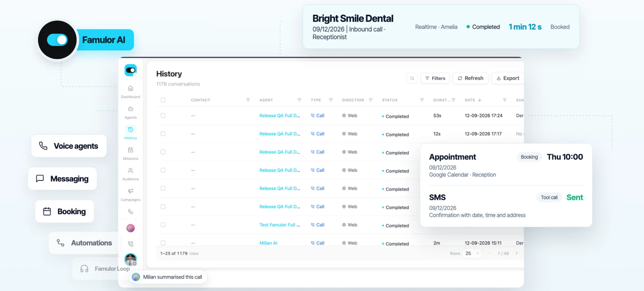This screenshot has height=291, width=644.
Task: Open the Agent column filter
Action: tap(299, 100)
